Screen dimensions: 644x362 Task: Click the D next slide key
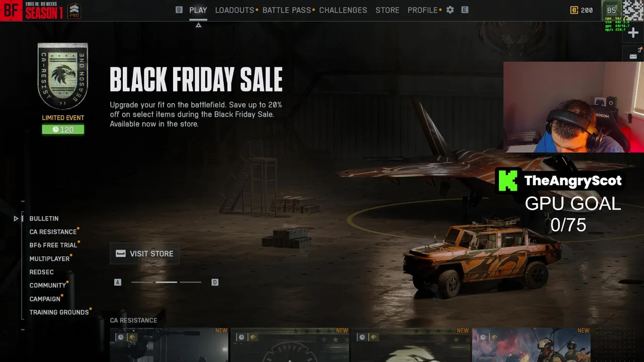tap(215, 282)
